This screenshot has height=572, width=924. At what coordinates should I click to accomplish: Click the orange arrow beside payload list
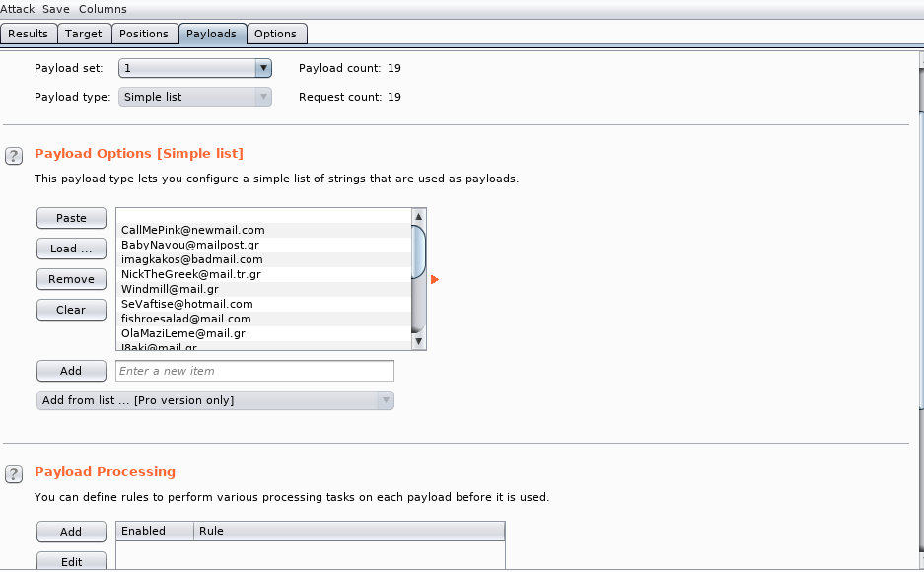coord(434,280)
